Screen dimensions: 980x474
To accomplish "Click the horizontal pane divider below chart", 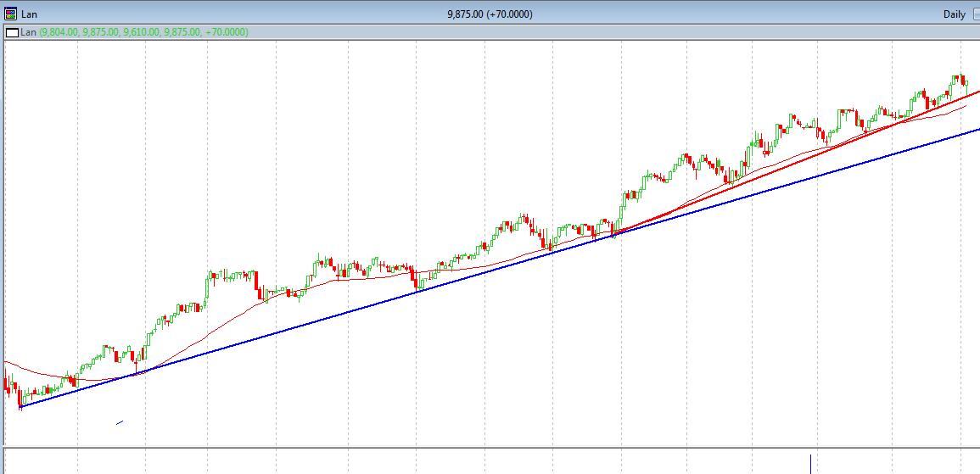I will click(x=490, y=447).
